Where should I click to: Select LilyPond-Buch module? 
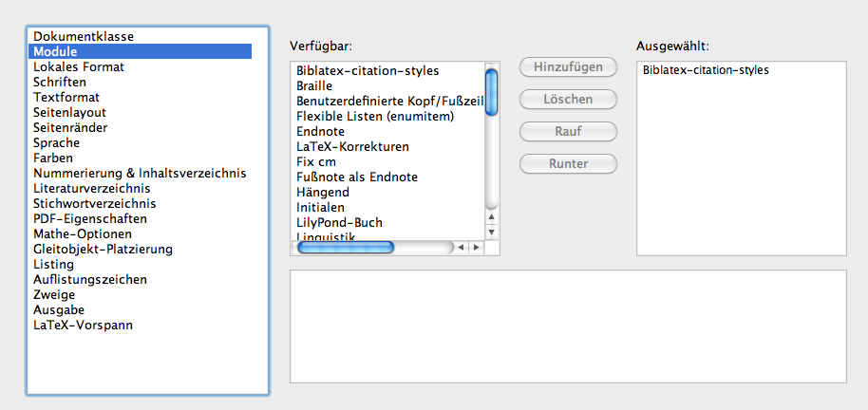(387, 223)
